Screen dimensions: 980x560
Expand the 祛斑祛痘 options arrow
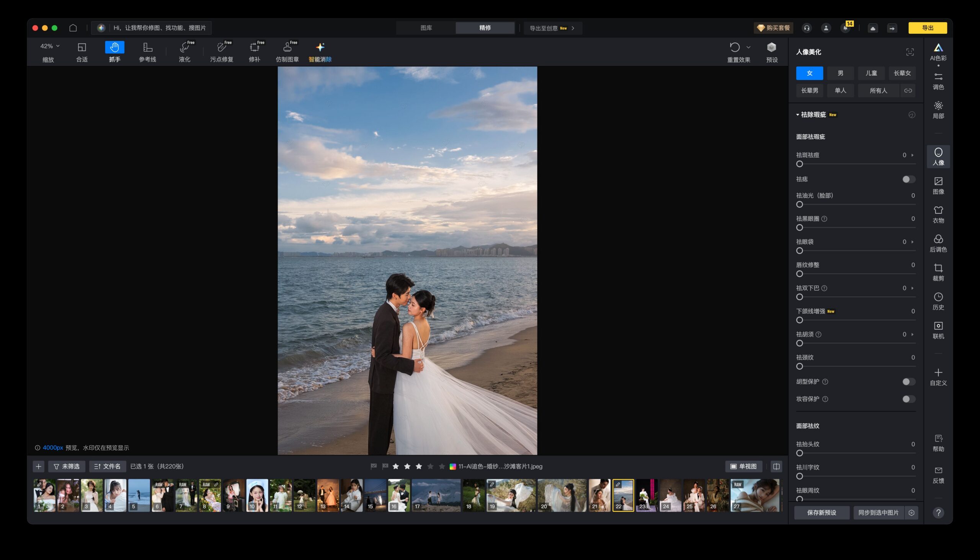click(912, 155)
